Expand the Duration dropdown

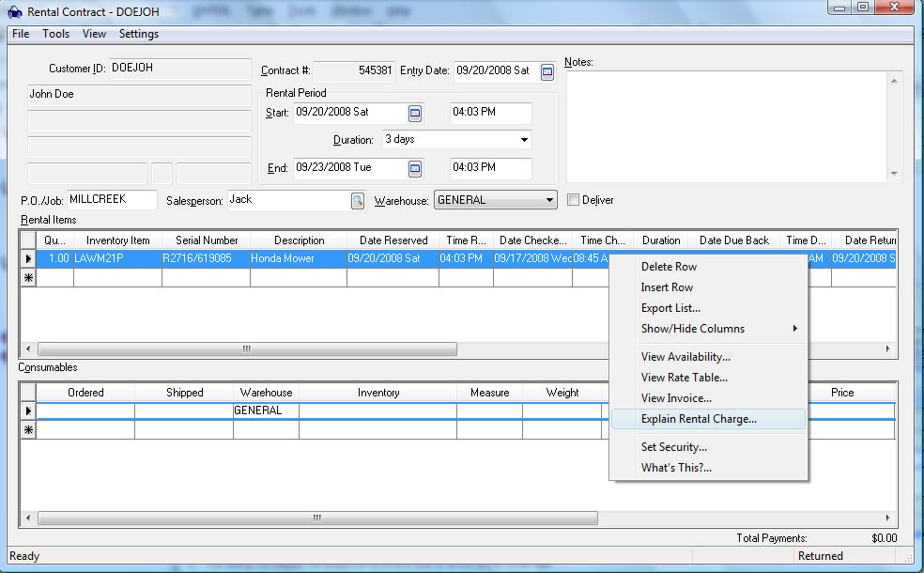tap(524, 140)
